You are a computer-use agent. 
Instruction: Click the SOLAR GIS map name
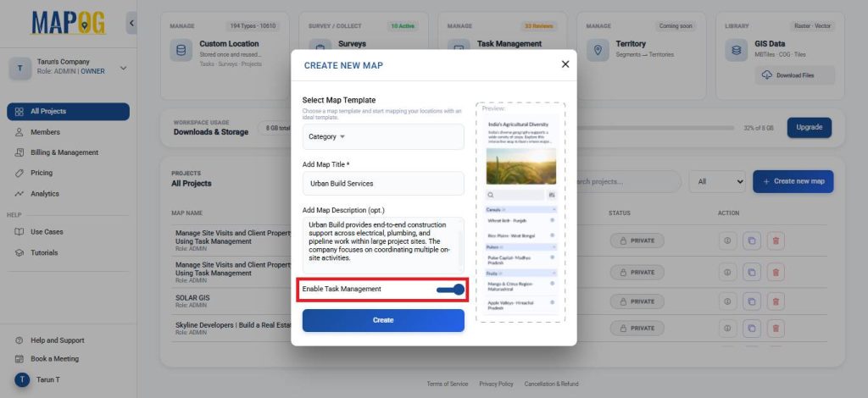click(x=192, y=297)
